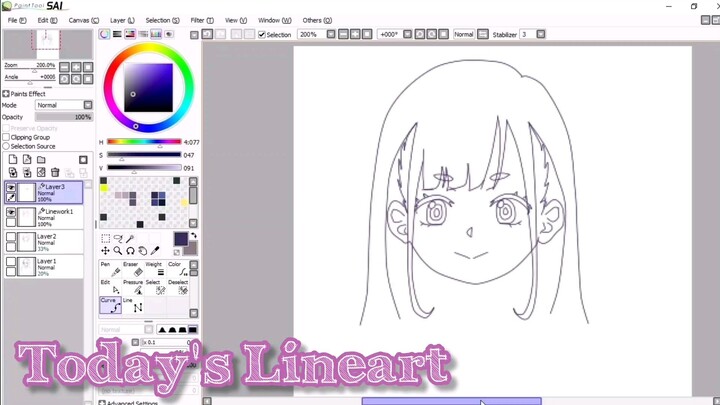
Task: Adjust the Saturation slider
Action: pos(144,155)
